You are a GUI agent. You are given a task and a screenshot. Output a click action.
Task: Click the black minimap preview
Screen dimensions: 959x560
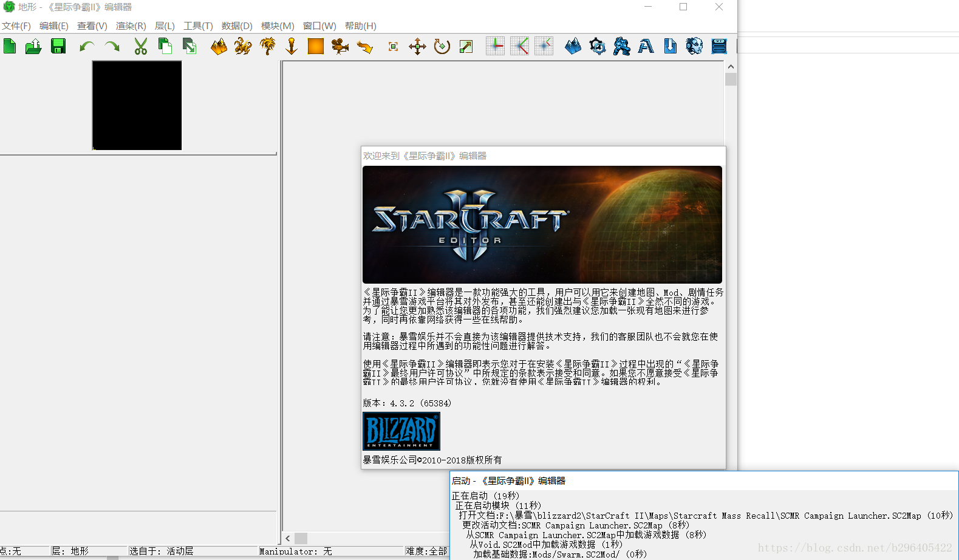[137, 105]
